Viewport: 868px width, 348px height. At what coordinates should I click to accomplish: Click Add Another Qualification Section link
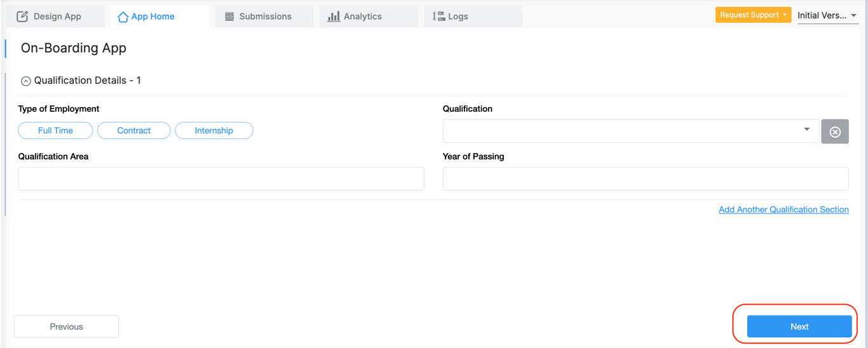[x=783, y=210]
